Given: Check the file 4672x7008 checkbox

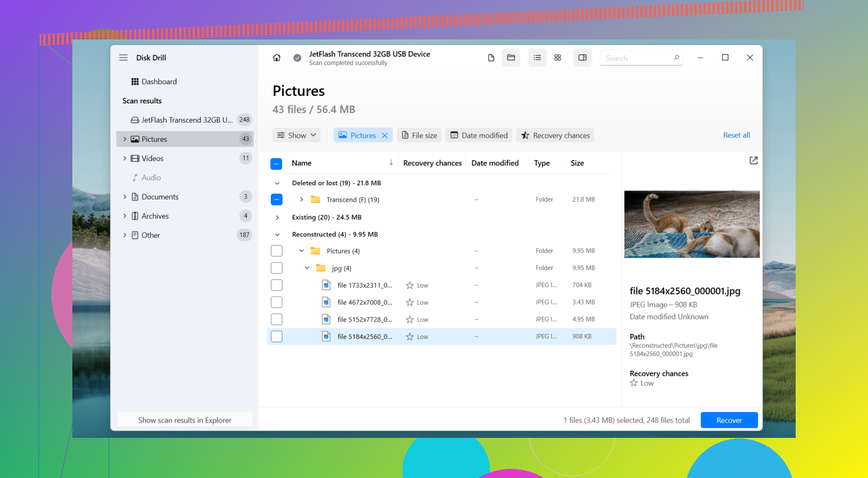Looking at the screenshot, I should pyautogui.click(x=276, y=302).
